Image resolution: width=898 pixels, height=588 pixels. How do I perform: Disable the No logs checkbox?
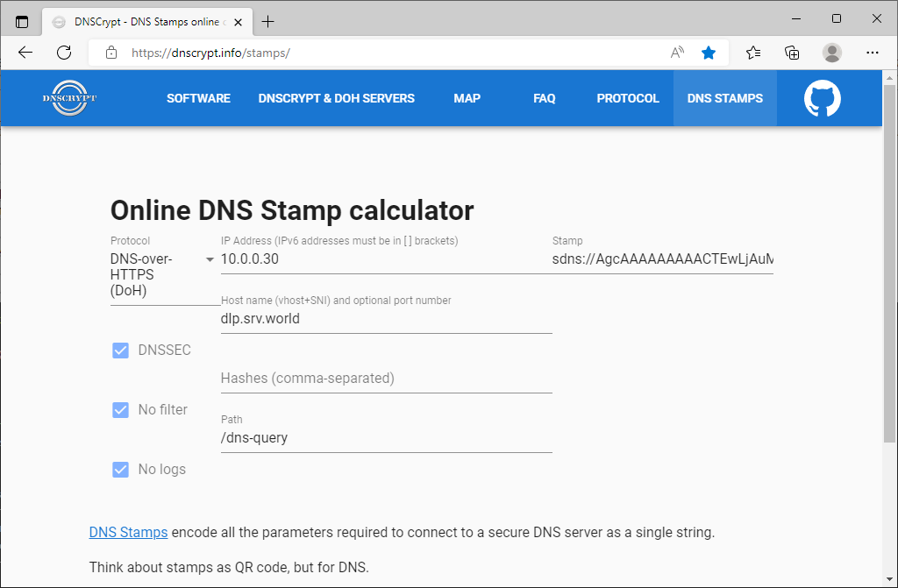click(x=121, y=470)
